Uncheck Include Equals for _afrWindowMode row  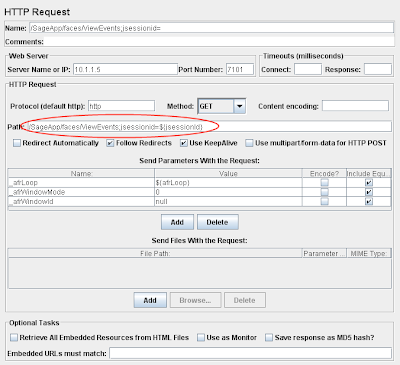pos(369,192)
